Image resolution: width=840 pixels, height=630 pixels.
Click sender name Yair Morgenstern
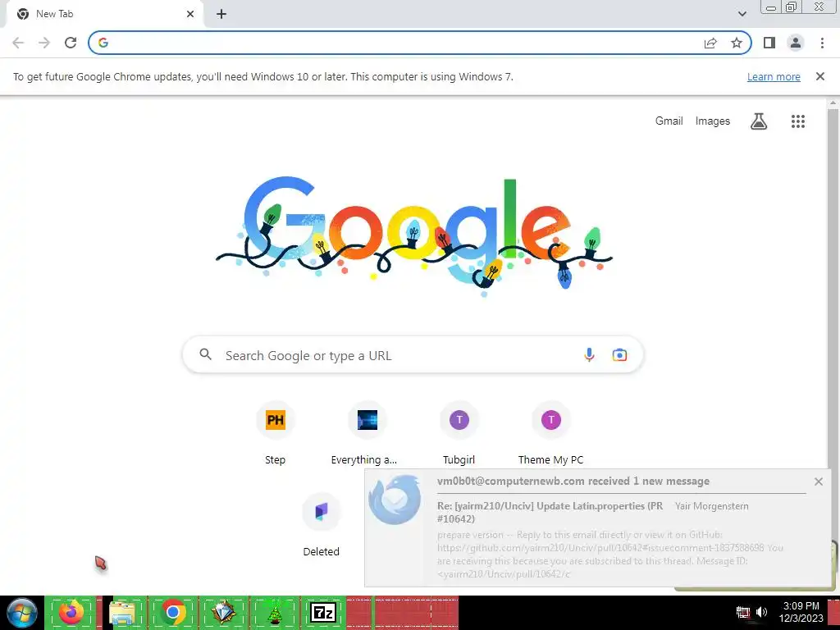[711, 506]
